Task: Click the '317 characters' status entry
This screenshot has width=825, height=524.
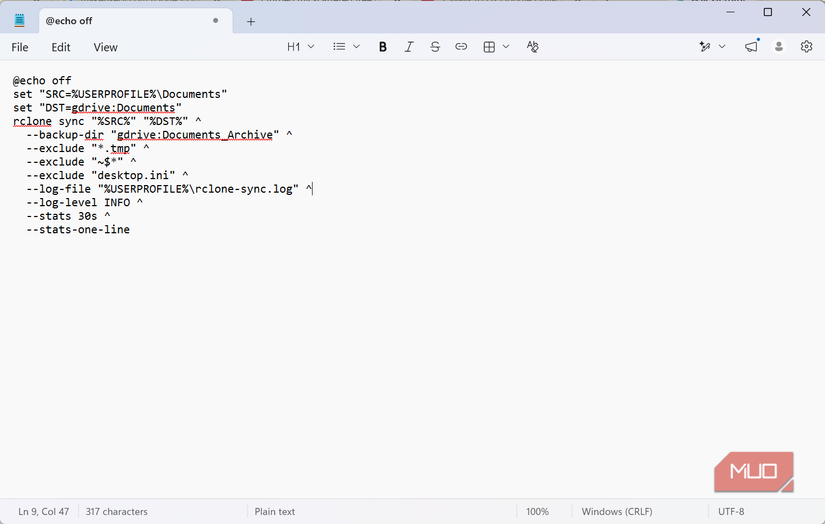Action: 117,511
